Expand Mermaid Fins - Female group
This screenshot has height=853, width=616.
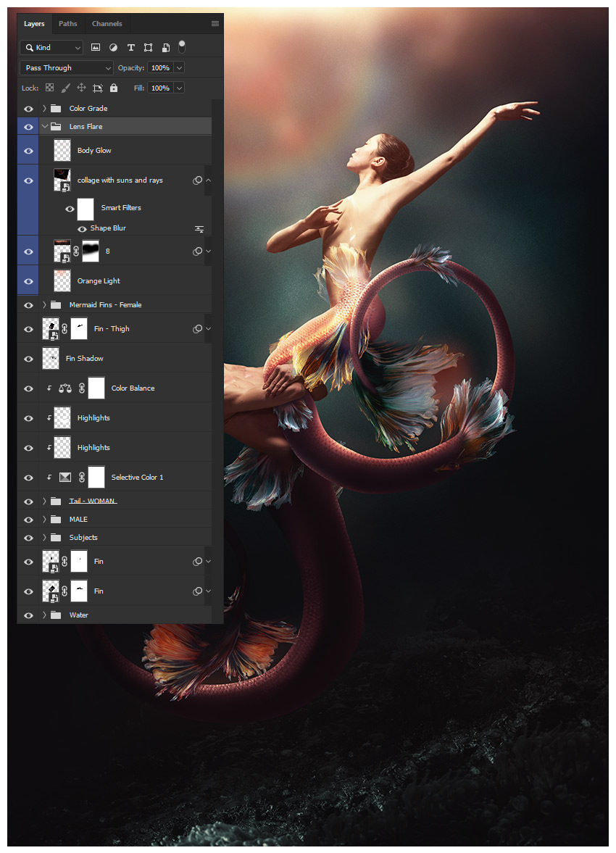pyautogui.click(x=45, y=304)
